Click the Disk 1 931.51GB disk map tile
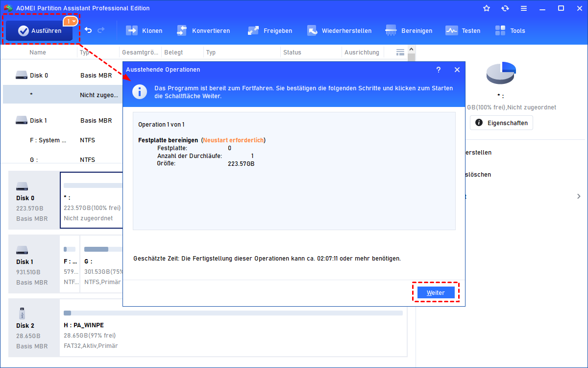This screenshot has width=588, height=368. pyautogui.click(x=34, y=264)
